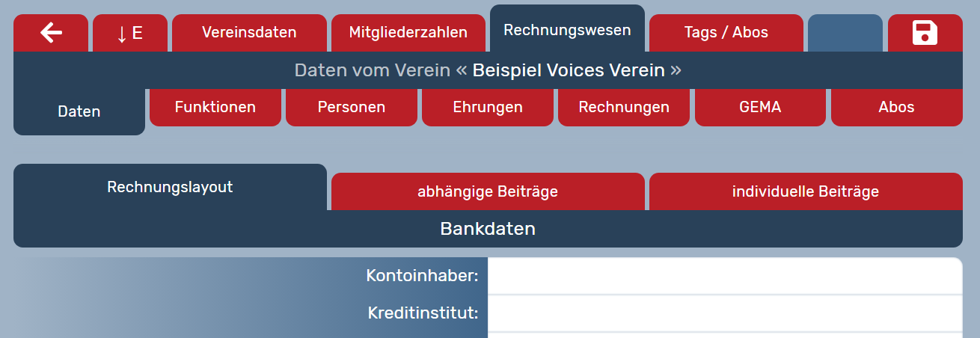The height and width of the screenshot is (338, 980).
Task: Go to the GEMA sub-tab
Action: tap(760, 107)
